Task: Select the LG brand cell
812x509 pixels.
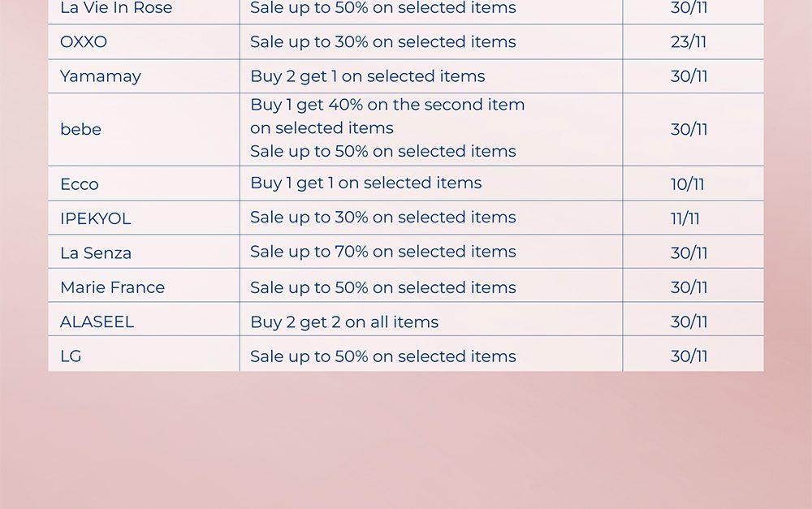Action: pyautogui.click(x=71, y=356)
